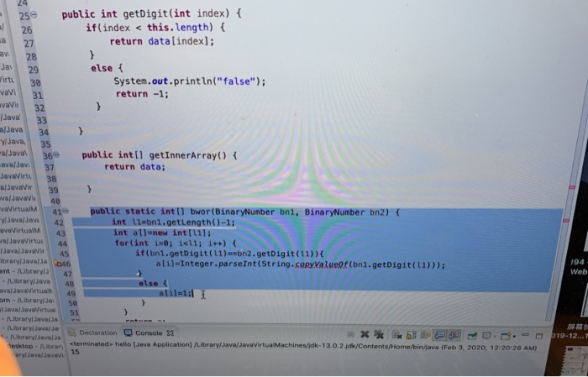Click line number 42 in the gutter
Image resolution: width=588 pixels, height=377 pixels.
(59, 223)
